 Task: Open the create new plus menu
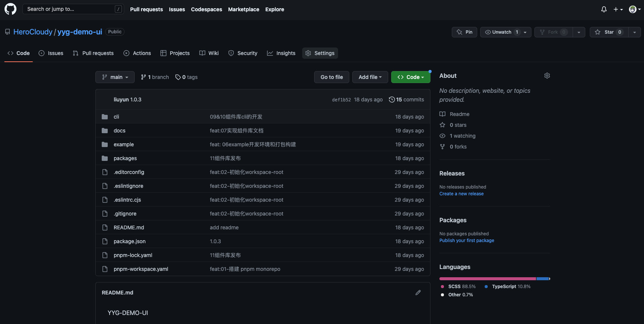[618, 9]
